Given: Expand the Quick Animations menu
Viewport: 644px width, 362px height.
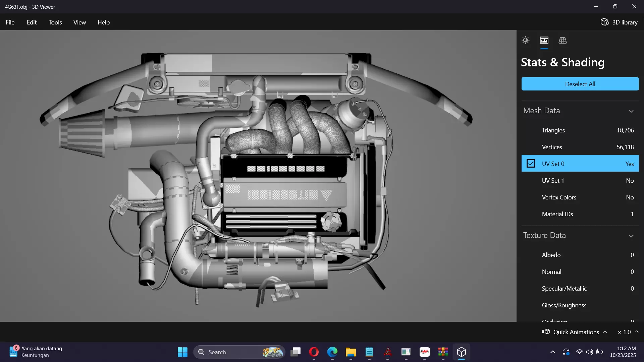Looking at the screenshot, I should 575,332.
